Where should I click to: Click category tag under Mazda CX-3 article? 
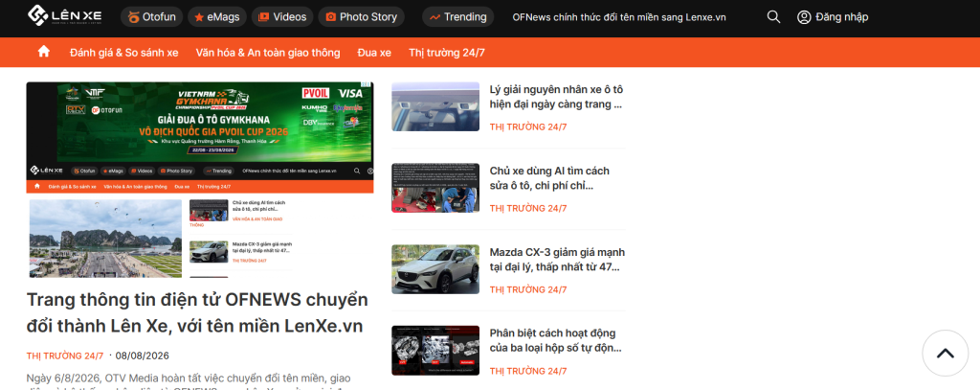pyautogui.click(x=528, y=289)
